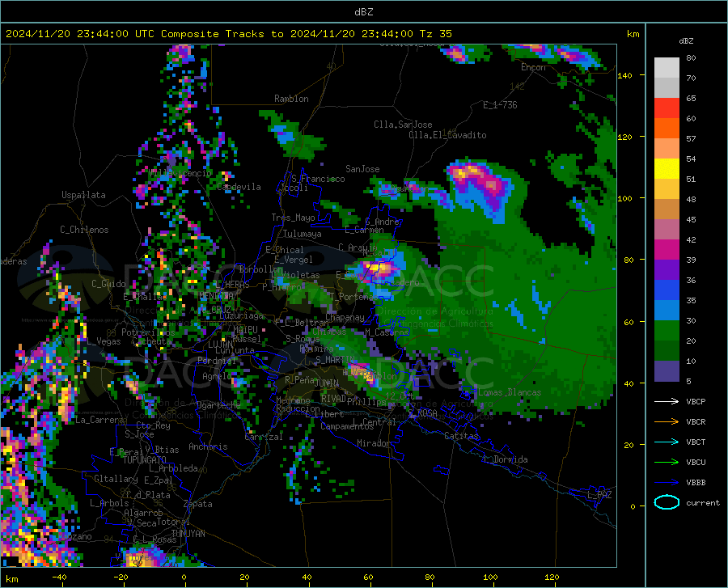Click the L_Arboleda map label
This screenshot has height=588, width=728.
[173, 468]
